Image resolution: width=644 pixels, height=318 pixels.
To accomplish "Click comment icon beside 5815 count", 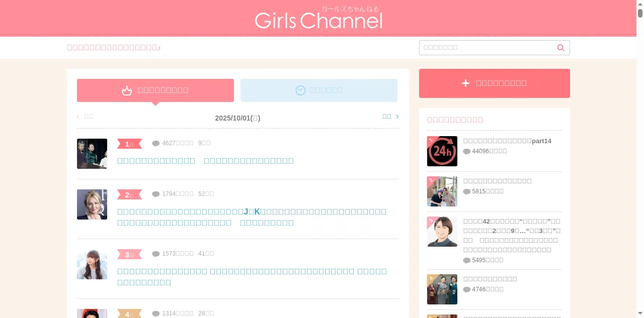I will (x=467, y=192).
